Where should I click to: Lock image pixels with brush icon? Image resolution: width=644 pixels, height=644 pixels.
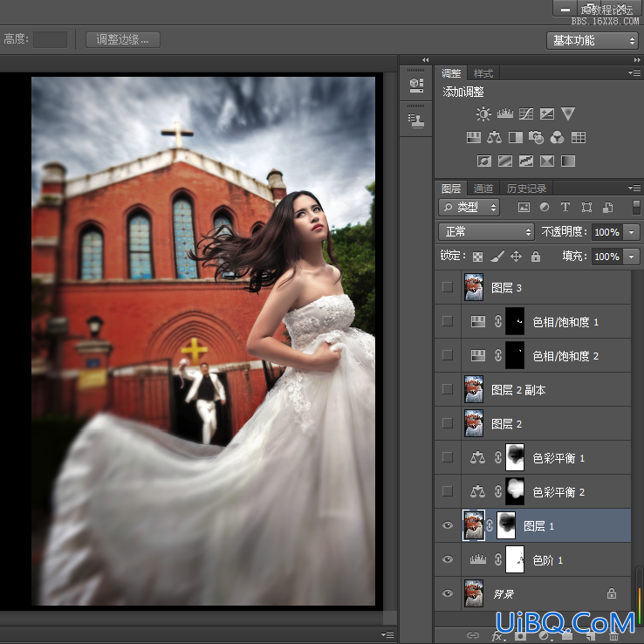coord(497,257)
